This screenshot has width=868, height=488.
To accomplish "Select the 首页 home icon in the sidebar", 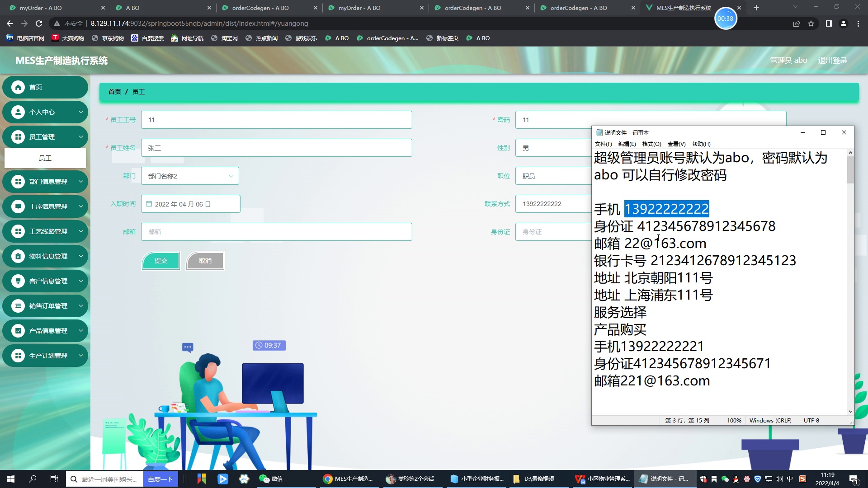I will pyautogui.click(x=18, y=87).
